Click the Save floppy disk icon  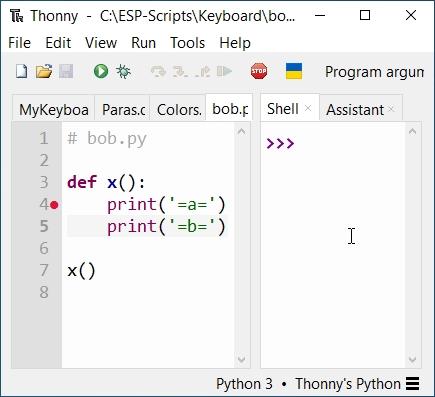[66, 71]
